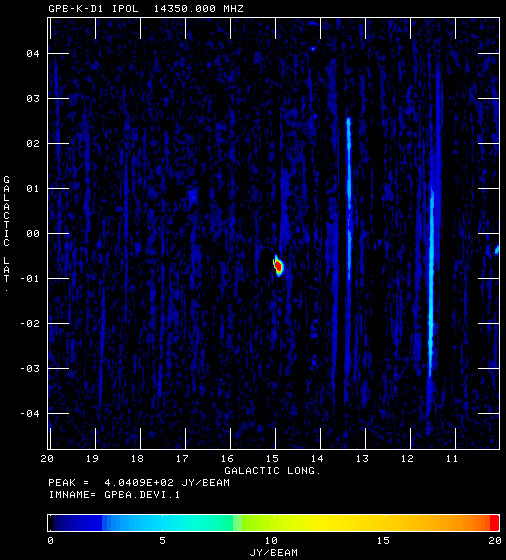Click the PEAK value text
Screen dimensions: 506x560
click(139, 483)
